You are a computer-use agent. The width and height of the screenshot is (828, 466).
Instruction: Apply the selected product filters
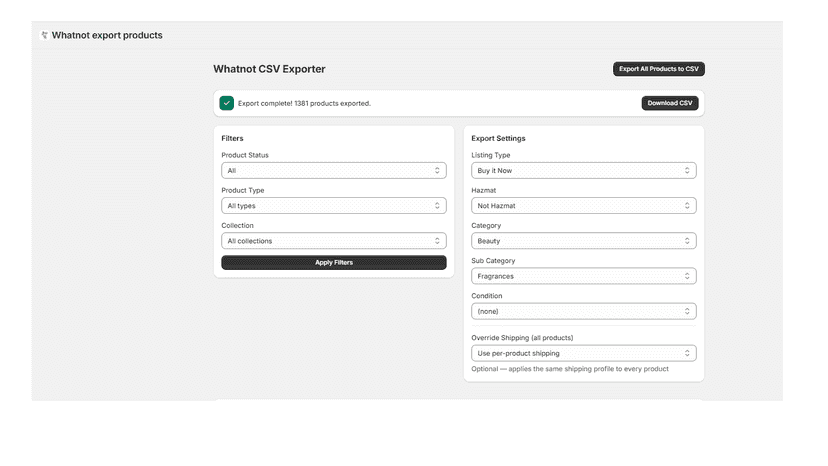334,263
